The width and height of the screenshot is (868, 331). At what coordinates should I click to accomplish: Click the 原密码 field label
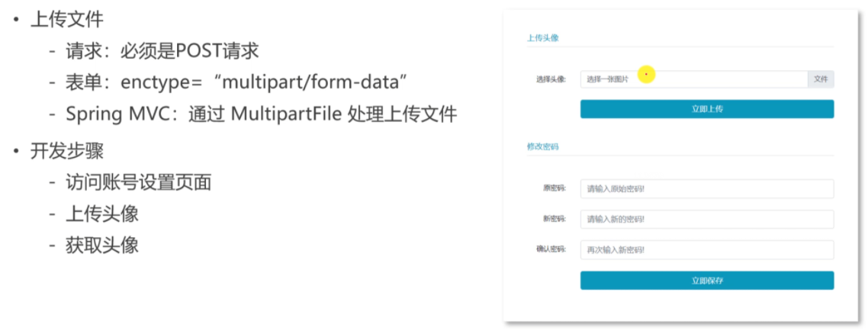[555, 189]
